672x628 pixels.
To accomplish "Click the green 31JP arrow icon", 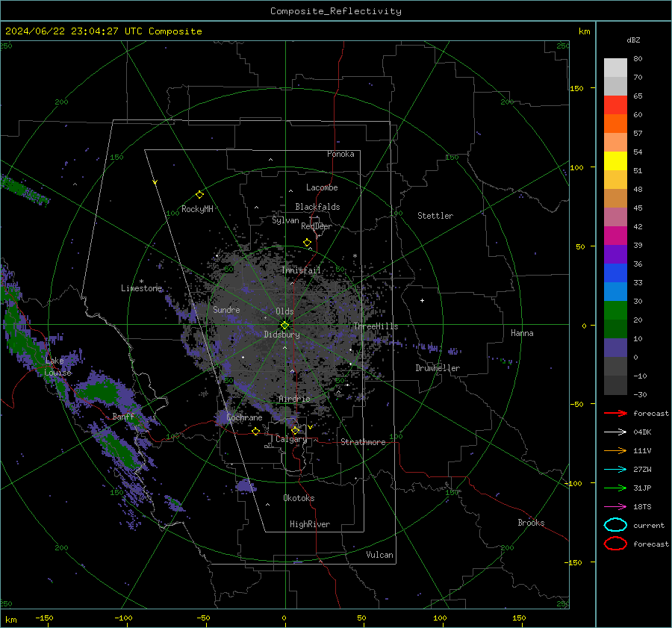I will (x=615, y=488).
